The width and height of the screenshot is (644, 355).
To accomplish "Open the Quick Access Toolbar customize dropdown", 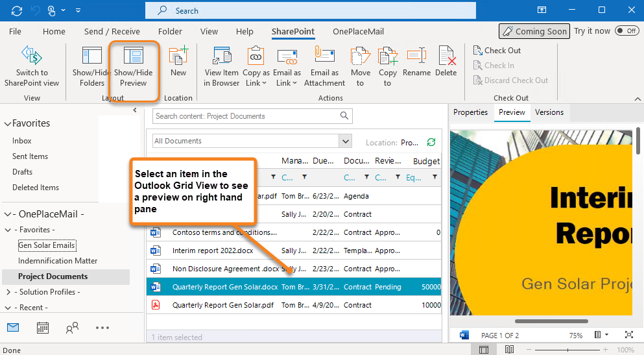I will pyautogui.click(x=78, y=10).
